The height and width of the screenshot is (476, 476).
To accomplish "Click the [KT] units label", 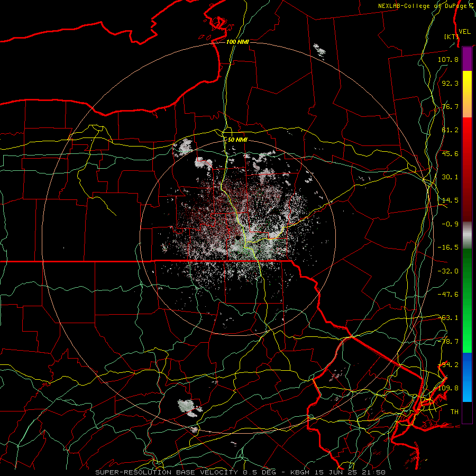I will coord(451,36).
